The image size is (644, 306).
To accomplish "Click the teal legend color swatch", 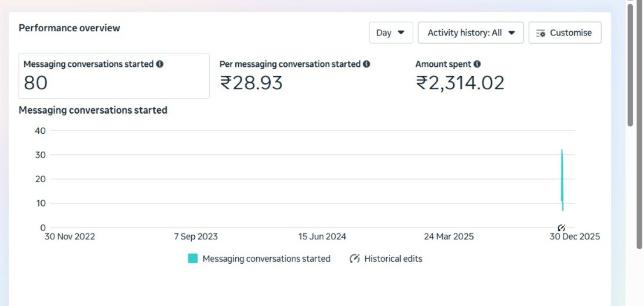I will (x=192, y=259).
